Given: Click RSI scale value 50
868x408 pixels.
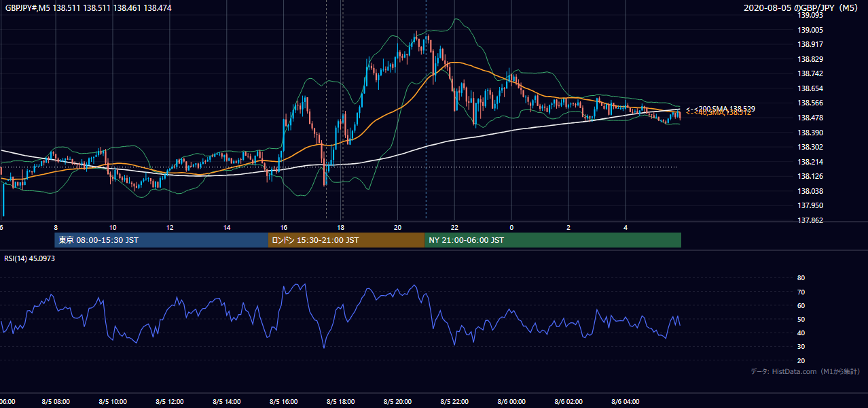Looking at the screenshot, I should 801,319.
